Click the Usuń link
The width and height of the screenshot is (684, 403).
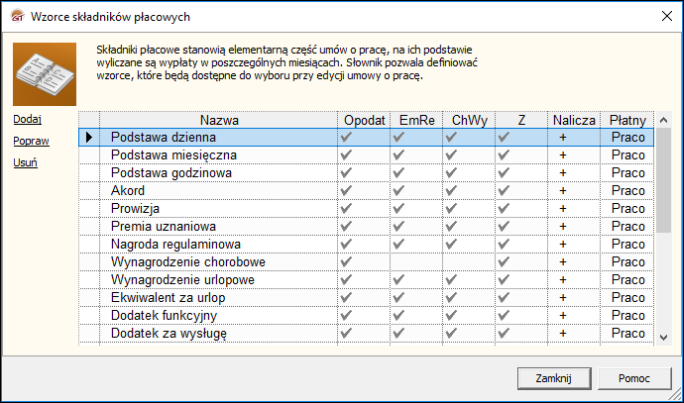26,162
